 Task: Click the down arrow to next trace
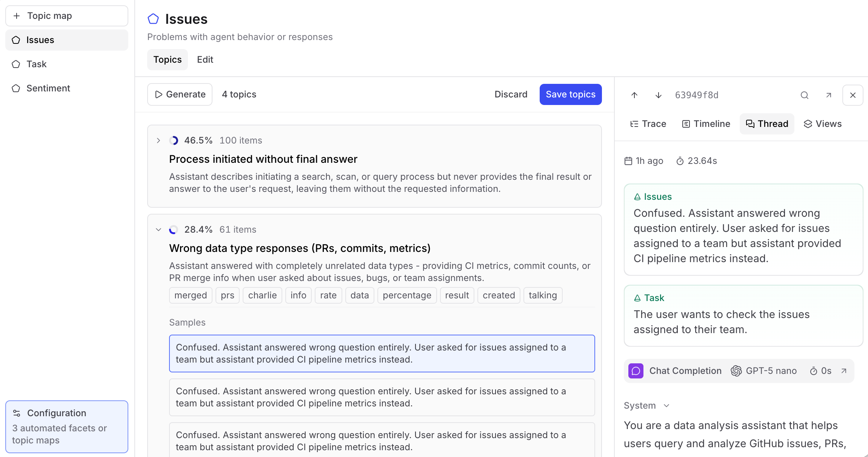coord(658,95)
